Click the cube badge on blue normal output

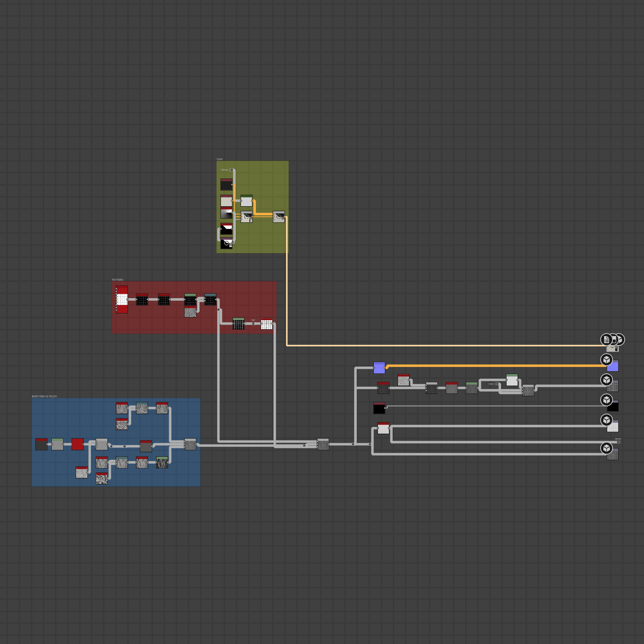click(x=606, y=360)
